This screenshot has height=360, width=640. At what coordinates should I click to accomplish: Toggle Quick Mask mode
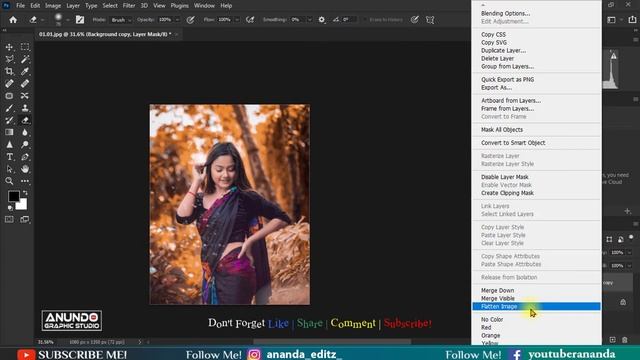[x=9, y=220]
